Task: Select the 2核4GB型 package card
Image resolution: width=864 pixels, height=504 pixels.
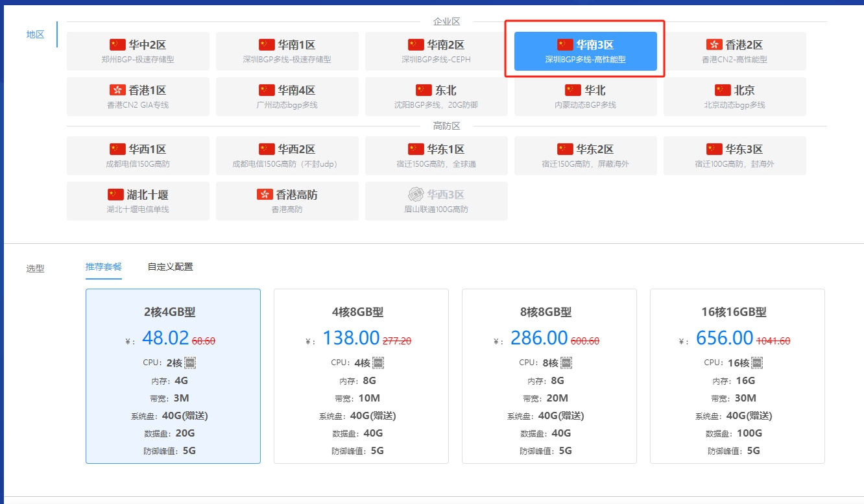Action: (173, 376)
